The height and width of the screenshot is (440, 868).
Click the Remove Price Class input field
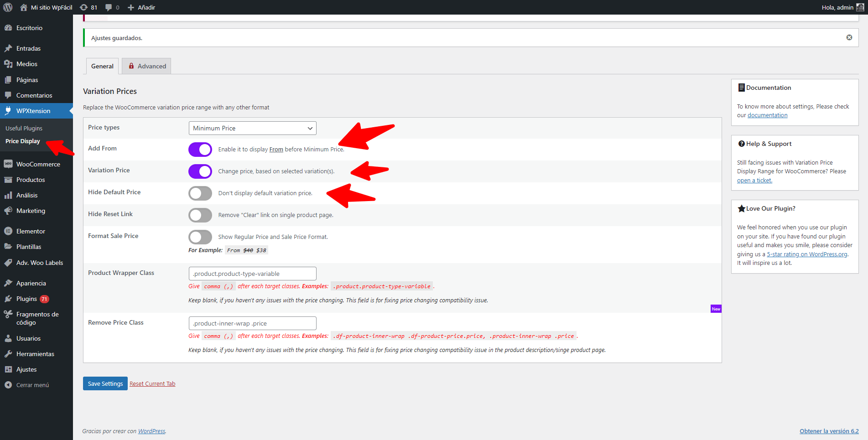[252, 323]
